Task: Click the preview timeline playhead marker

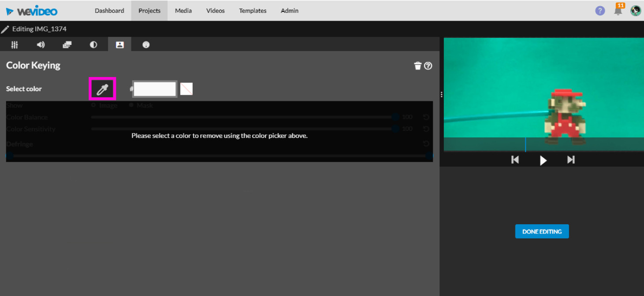Action: (x=525, y=144)
